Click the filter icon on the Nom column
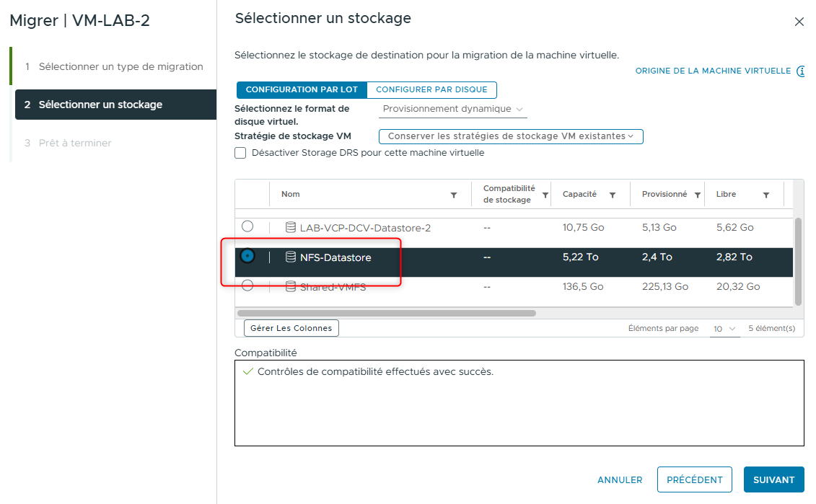This screenshot has height=504, width=816. pos(454,194)
